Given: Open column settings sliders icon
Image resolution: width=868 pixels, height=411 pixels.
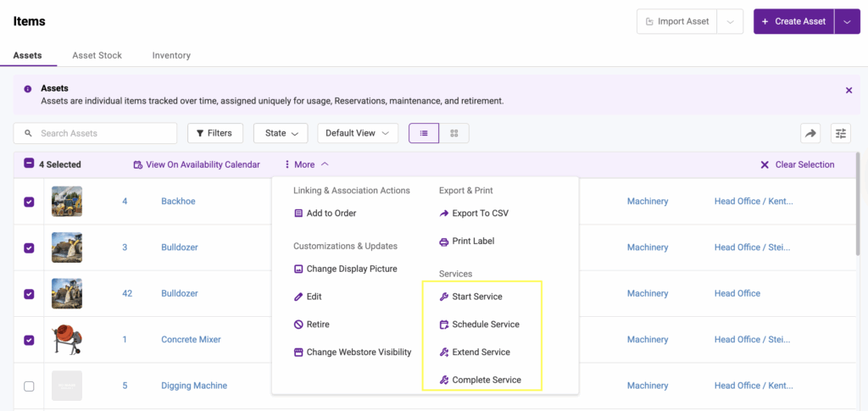Looking at the screenshot, I should tap(840, 133).
